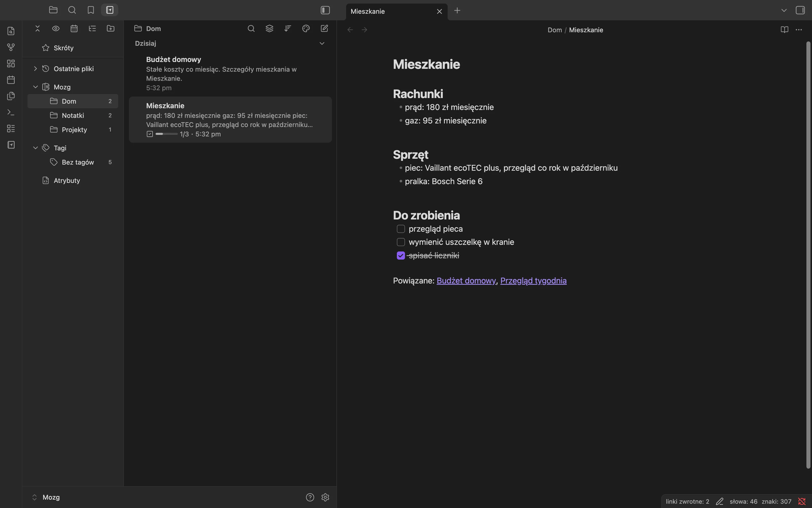The image size is (812, 508).
Task: Create a new note icon in list pane
Action: (324, 28)
